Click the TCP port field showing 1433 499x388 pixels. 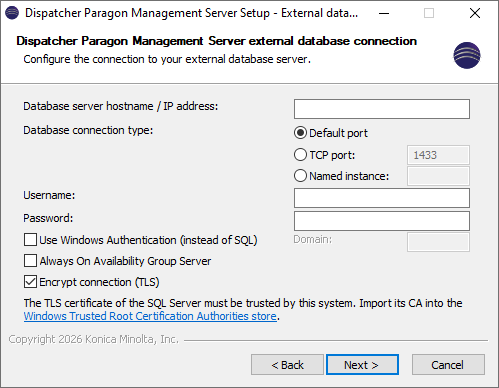(438, 155)
